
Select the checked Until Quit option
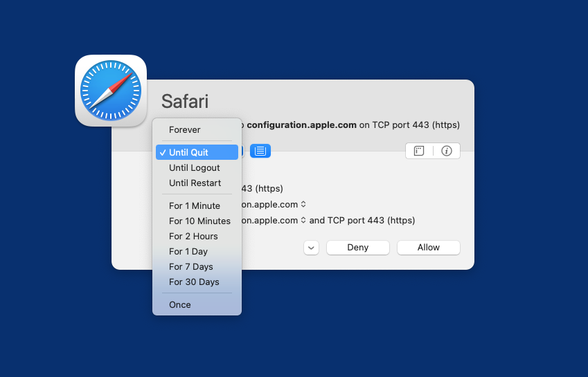click(197, 152)
